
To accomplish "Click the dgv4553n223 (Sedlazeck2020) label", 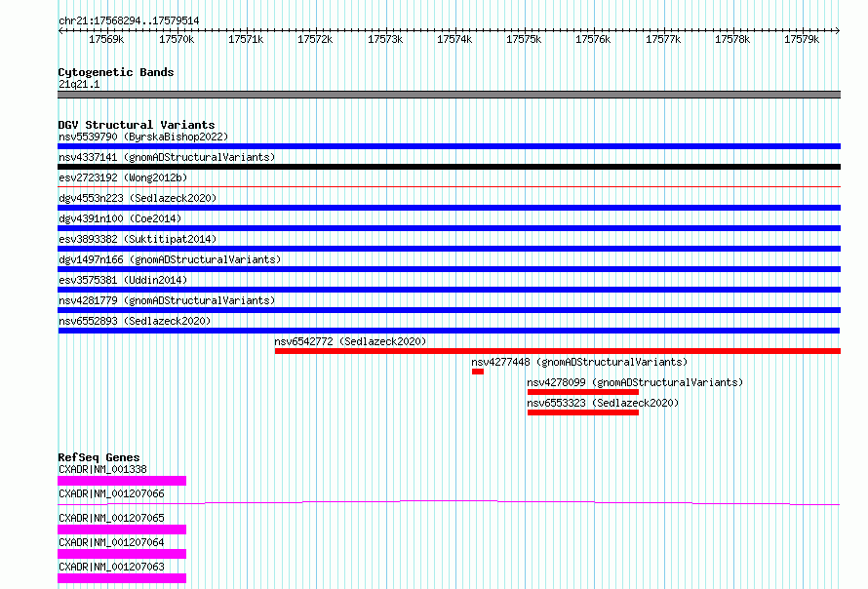I will coord(138,198).
